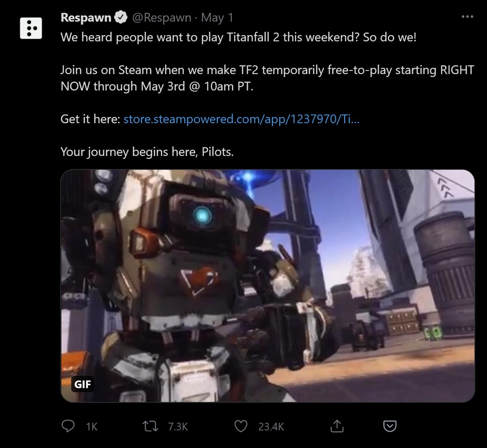This screenshot has width=487, height=448.
Task: Open the Respawn display name profile
Action: coord(86,18)
